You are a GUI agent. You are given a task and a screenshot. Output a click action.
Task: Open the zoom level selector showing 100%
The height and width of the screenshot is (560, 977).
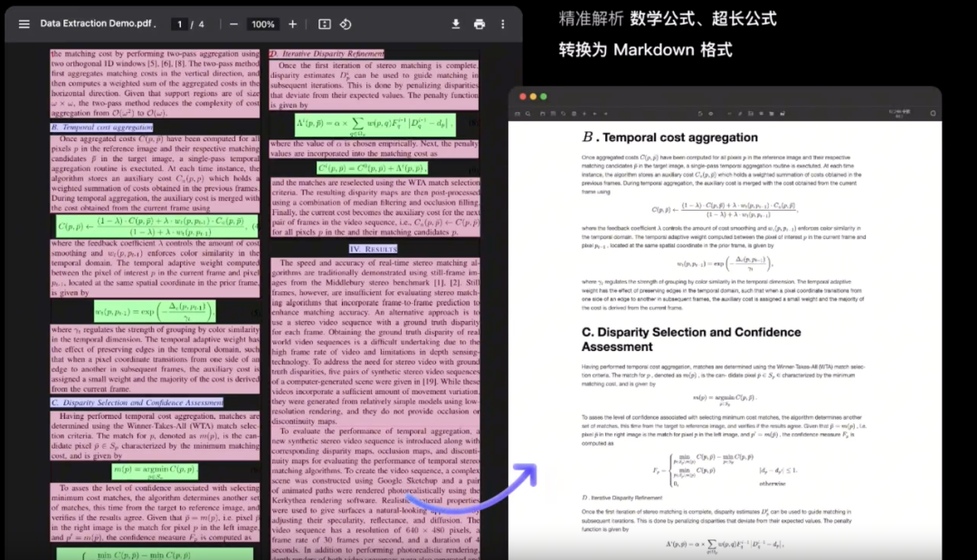tap(262, 24)
